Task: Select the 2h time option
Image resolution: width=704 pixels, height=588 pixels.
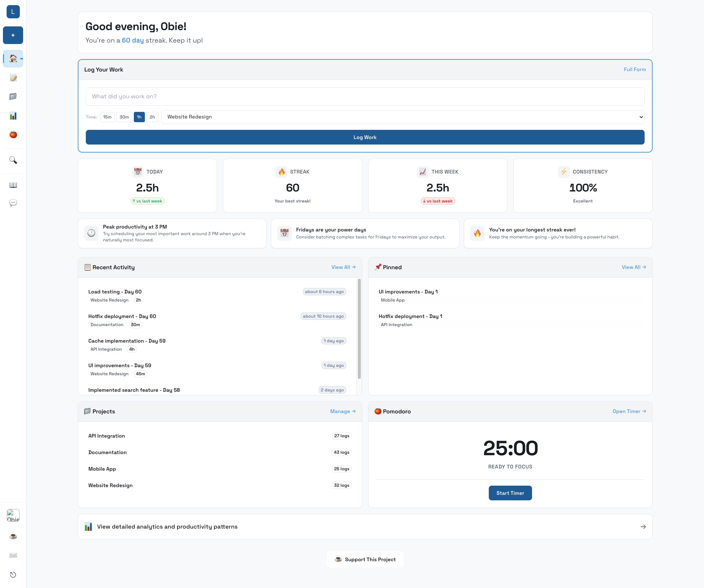Action: coord(152,117)
